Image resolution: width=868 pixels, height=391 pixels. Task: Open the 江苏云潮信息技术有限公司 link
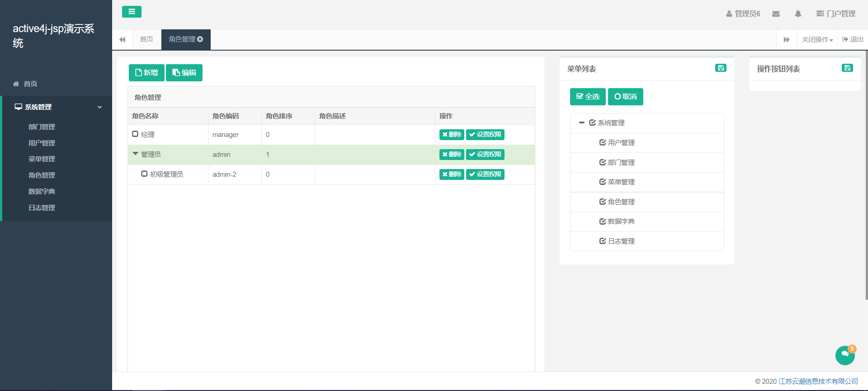(818, 382)
